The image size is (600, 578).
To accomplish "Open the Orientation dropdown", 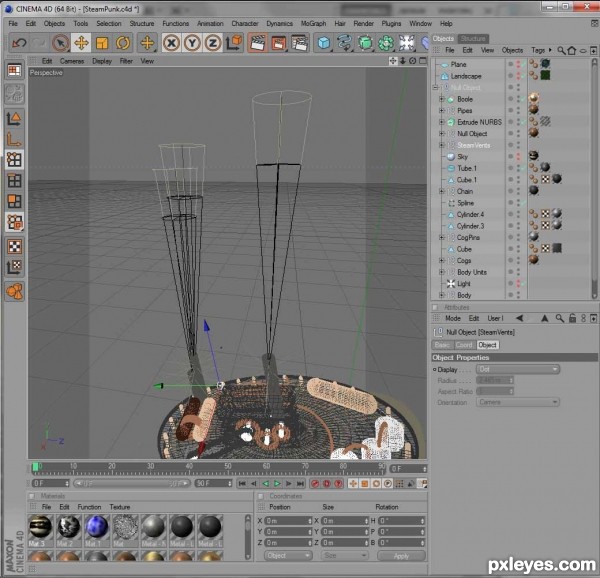I will [x=518, y=402].
